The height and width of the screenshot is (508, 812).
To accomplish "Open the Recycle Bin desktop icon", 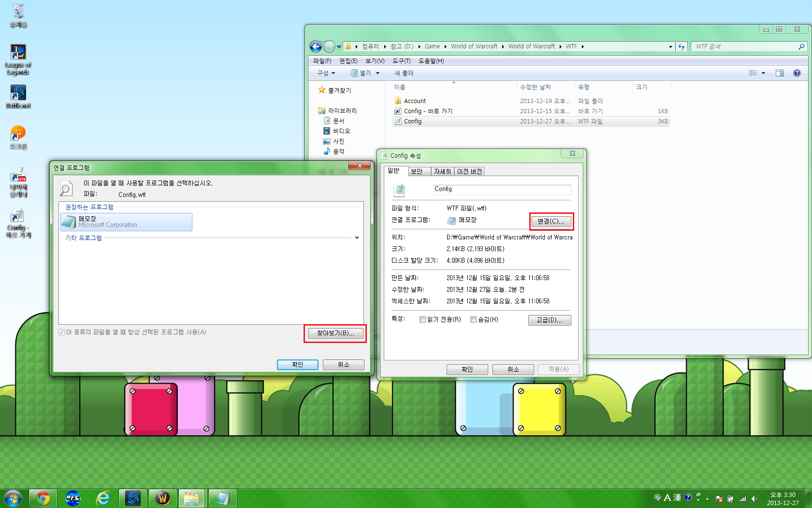I will pyautogui.click(x=18, y=15).
